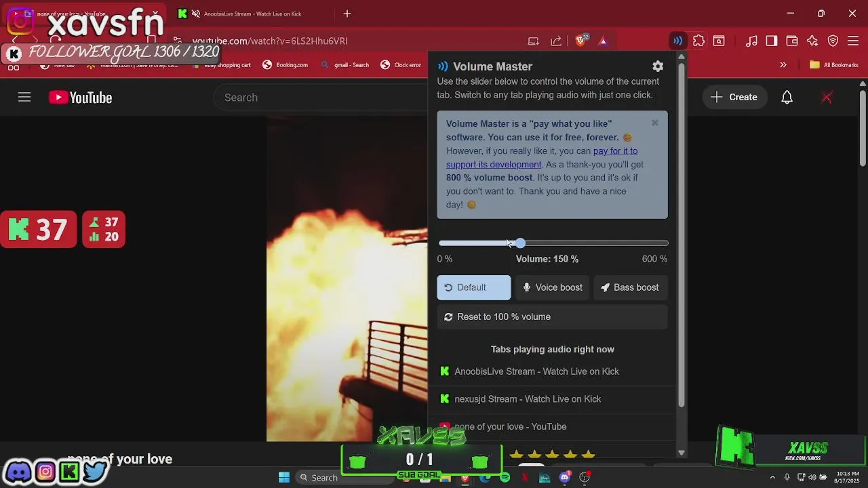Enable Bass boost mode
868x488 pixels.
coord(630,287)
